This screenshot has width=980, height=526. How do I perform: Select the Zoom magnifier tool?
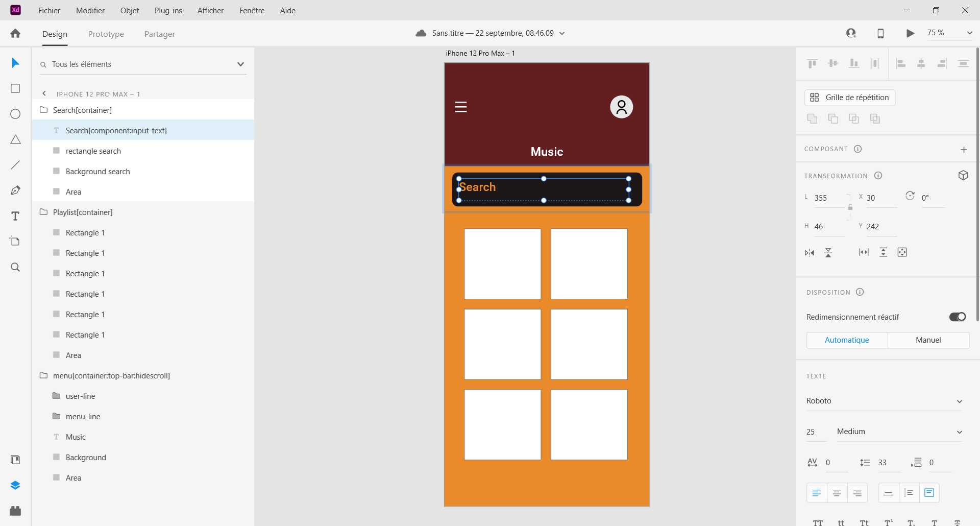point(15,267)
